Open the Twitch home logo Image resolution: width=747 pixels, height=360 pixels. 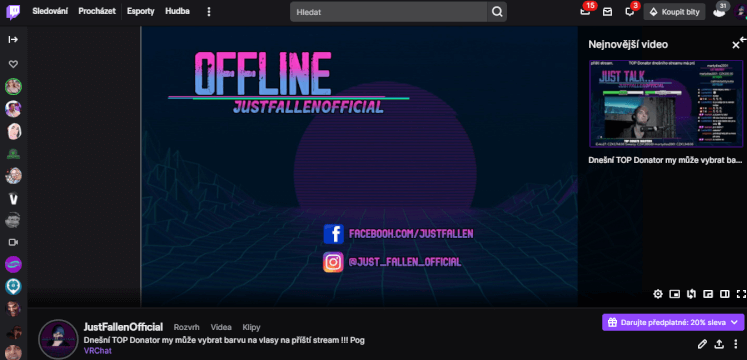point(13,12)
